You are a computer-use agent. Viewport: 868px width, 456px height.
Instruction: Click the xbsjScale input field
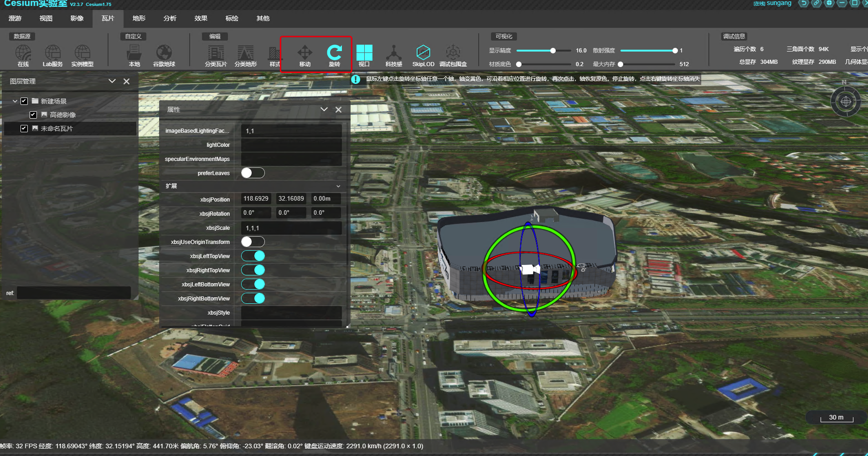point(291,228)
